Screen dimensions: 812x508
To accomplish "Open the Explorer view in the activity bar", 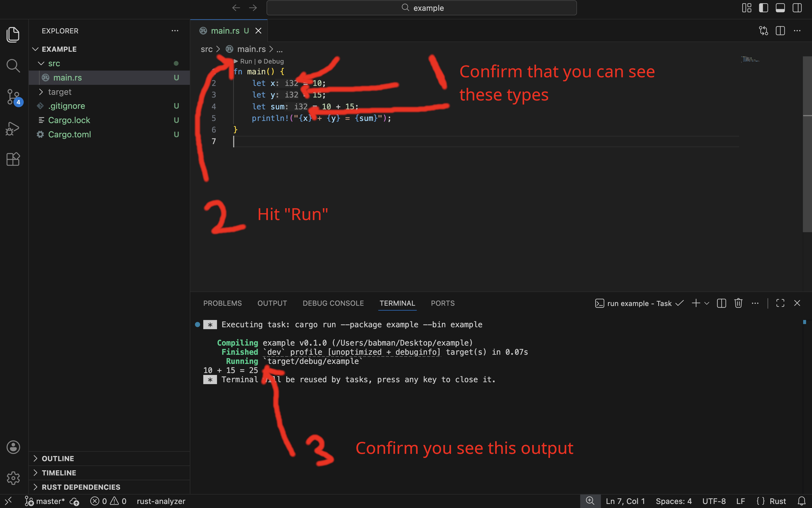I will pyautogui.click(x=13, y=34).
